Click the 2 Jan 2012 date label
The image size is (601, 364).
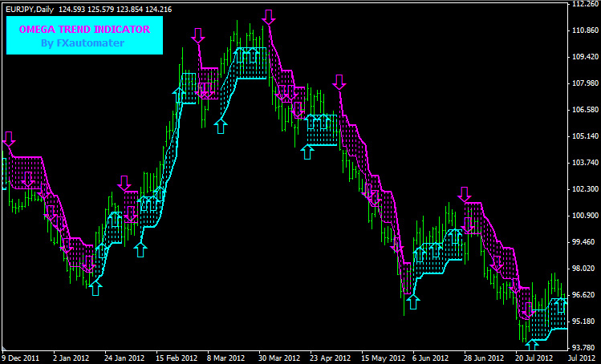point(71,358)
